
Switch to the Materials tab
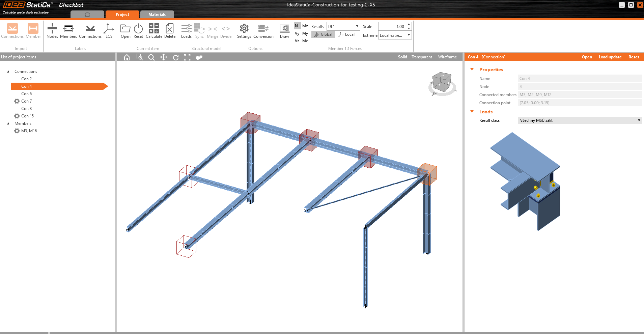click(x=157, y=15)
